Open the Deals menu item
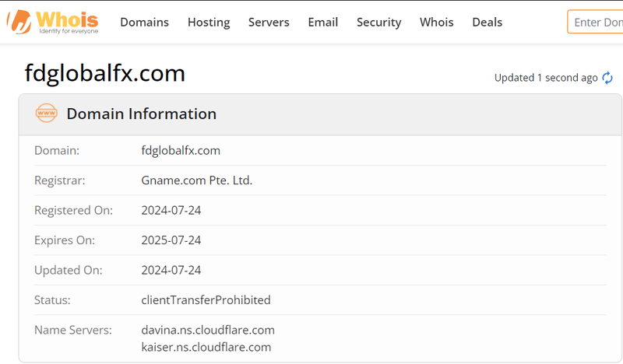Screen dimensions: 623x364 (487, 22)
